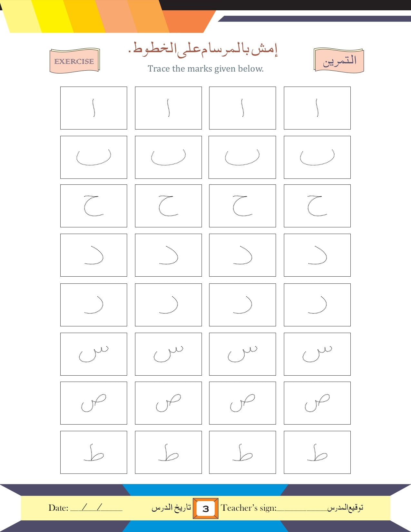Click the page number 3 badge
The width and height of the screenshot is (411, 532).
(x=206, y=509)
